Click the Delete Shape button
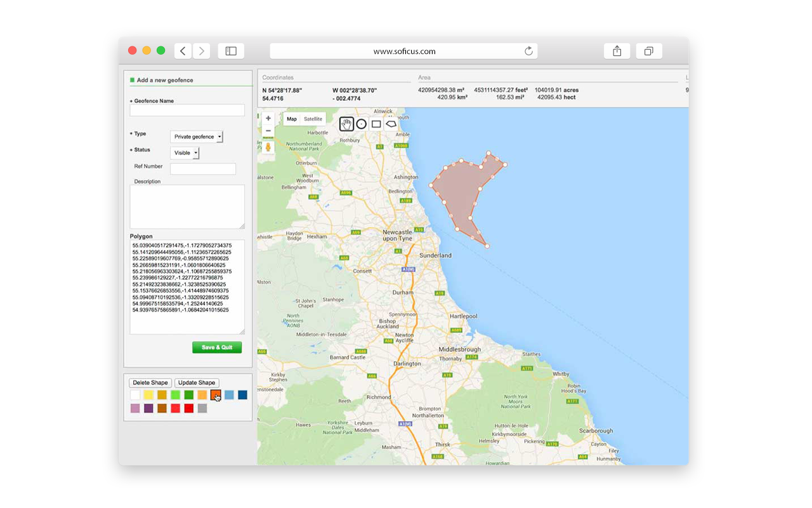 point(150,383)
